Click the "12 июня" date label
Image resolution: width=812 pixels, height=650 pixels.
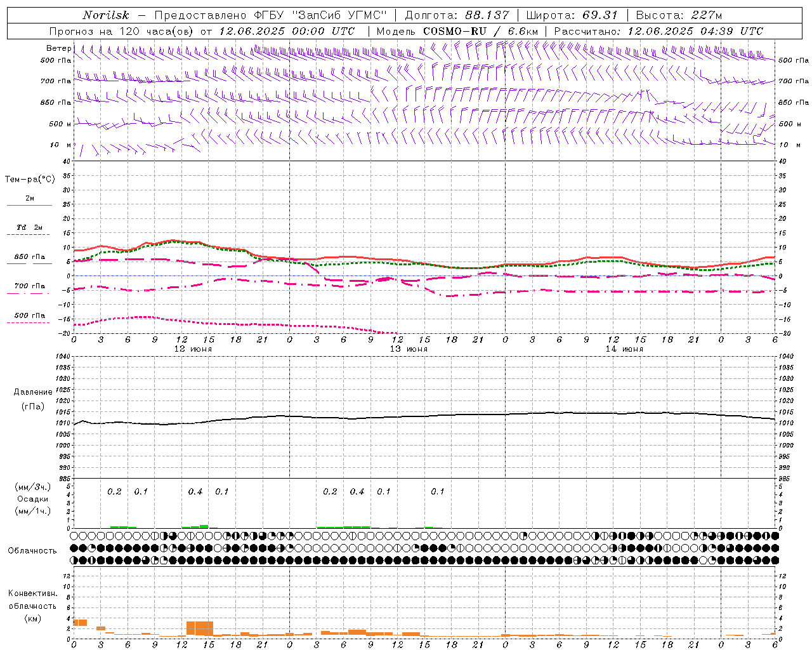(x=193, y=349)
